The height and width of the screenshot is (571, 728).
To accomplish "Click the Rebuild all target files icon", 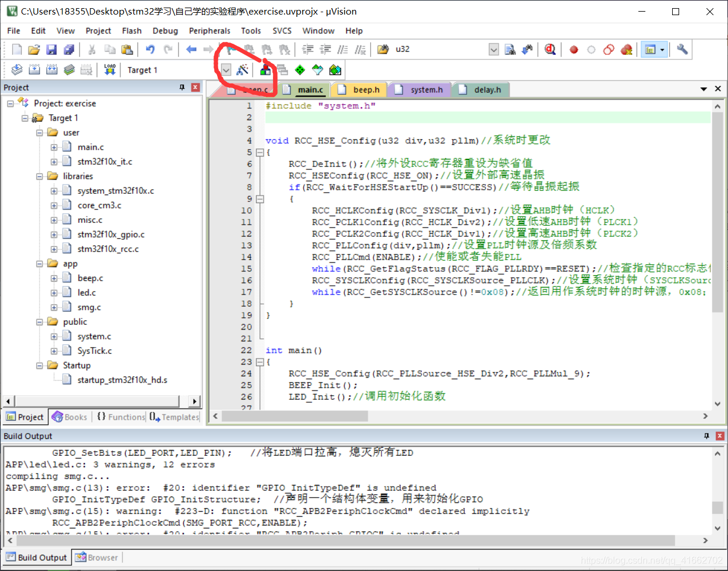I will point(52,70).
